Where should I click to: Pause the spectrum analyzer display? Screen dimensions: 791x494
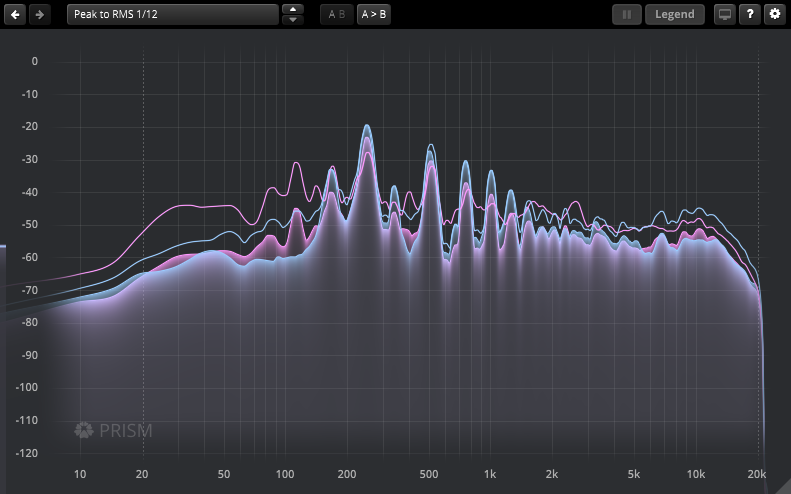[x=627, y=14]
